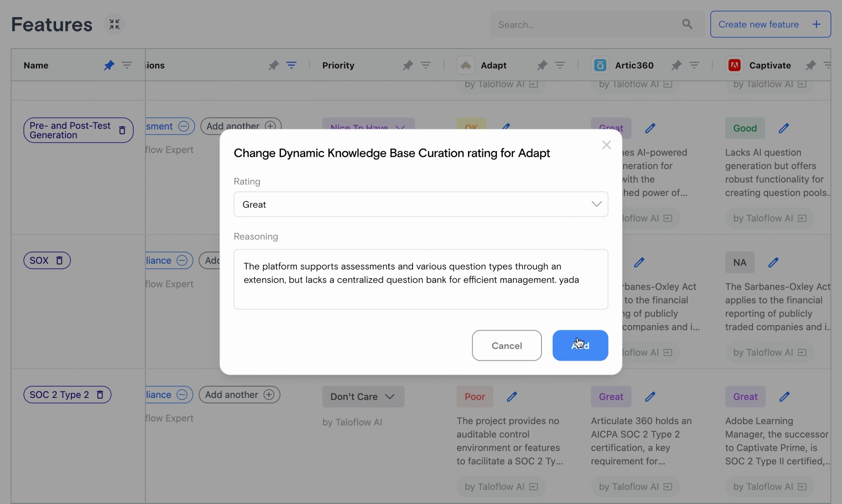Edit Adapt Poor rating for SOC 2
This screenshot has height=504, width=842.
[512, 397]
